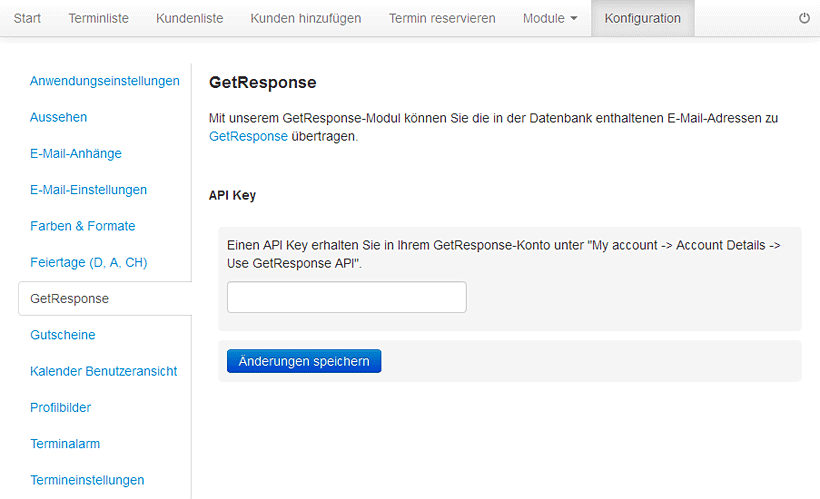Screen dimensions: 820x499
Task: Open the Terminalarm sidebar link
Action: tap(65, 444)
